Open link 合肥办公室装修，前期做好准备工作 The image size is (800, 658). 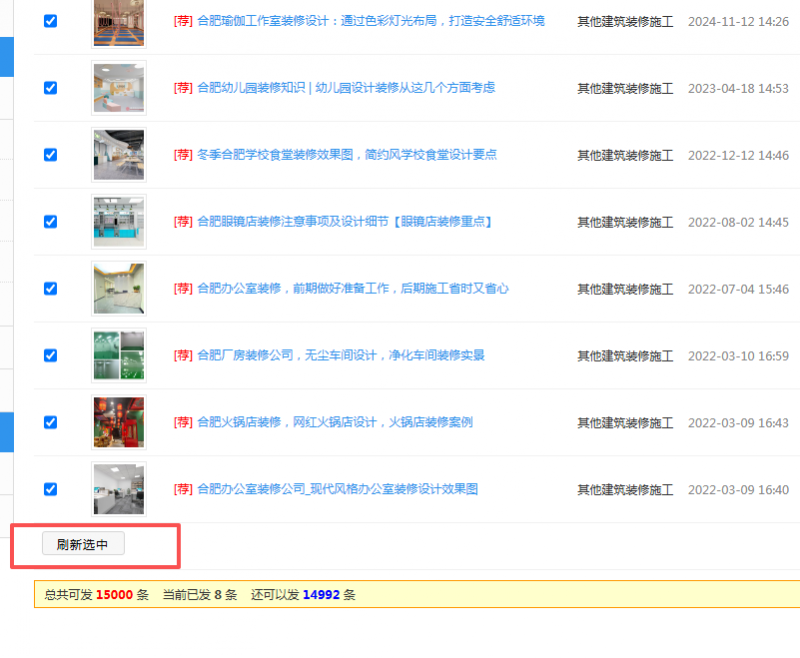353,288
